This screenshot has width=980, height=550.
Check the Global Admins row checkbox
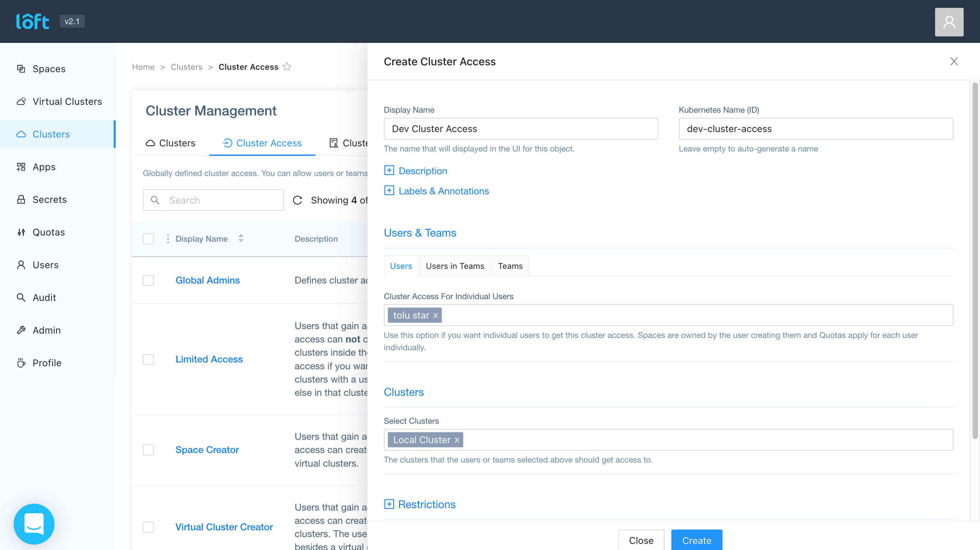tap(148, 280)
